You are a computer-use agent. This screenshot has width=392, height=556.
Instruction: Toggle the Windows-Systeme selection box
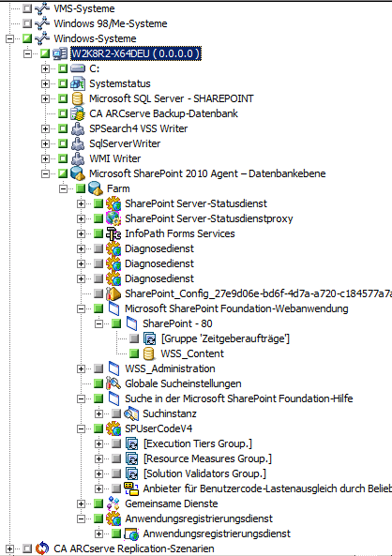[x=27, y=38]
